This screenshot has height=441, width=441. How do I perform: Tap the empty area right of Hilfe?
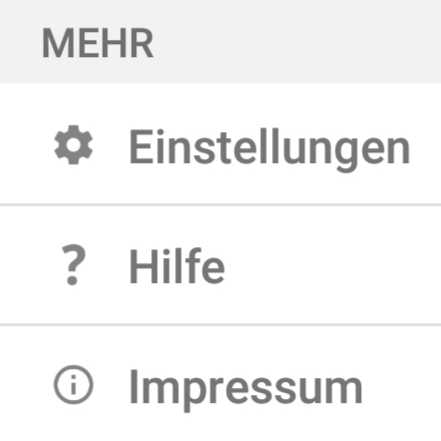click(333, 265)
